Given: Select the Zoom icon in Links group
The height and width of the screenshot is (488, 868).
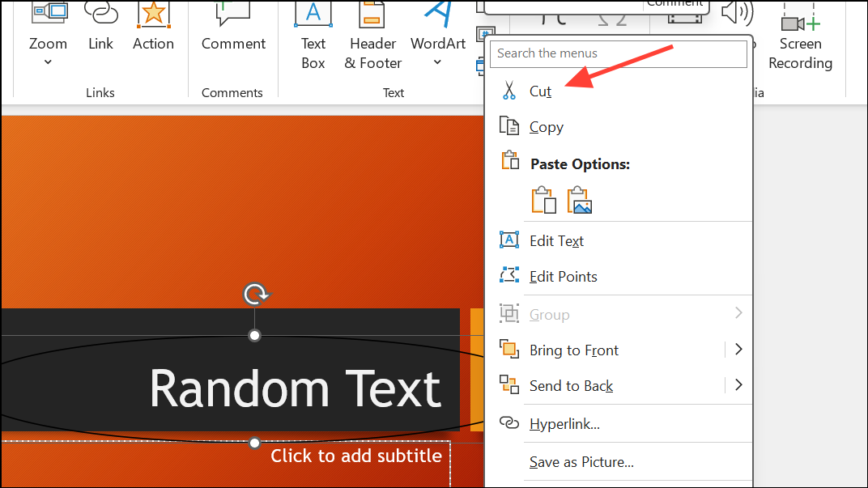Looking at the screenshot, I should tap(48, 16).
